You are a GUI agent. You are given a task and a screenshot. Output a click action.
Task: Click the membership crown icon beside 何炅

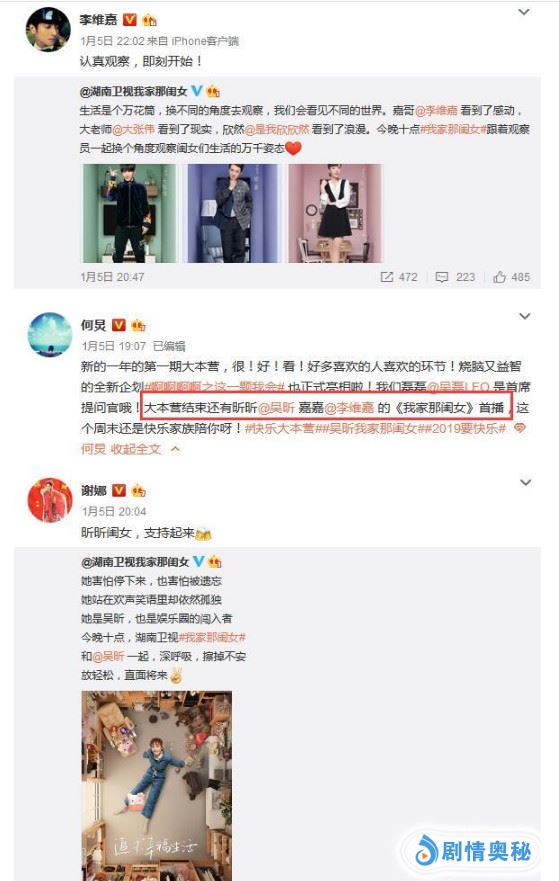pyautogui.click(x=138, y=325)
